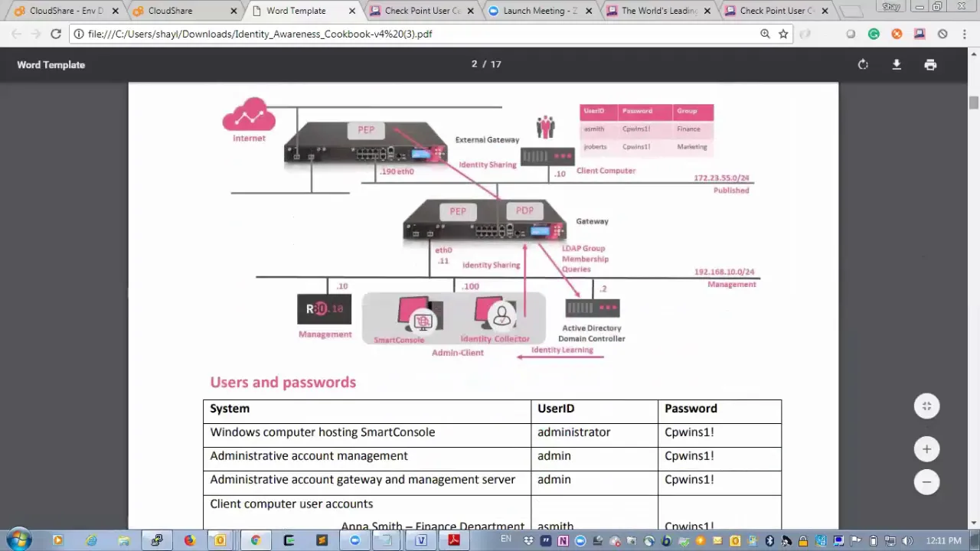The width and height of the screenshot is (980, 551).
Task: View site information icon in address bar
Action: tap(79, 34)
